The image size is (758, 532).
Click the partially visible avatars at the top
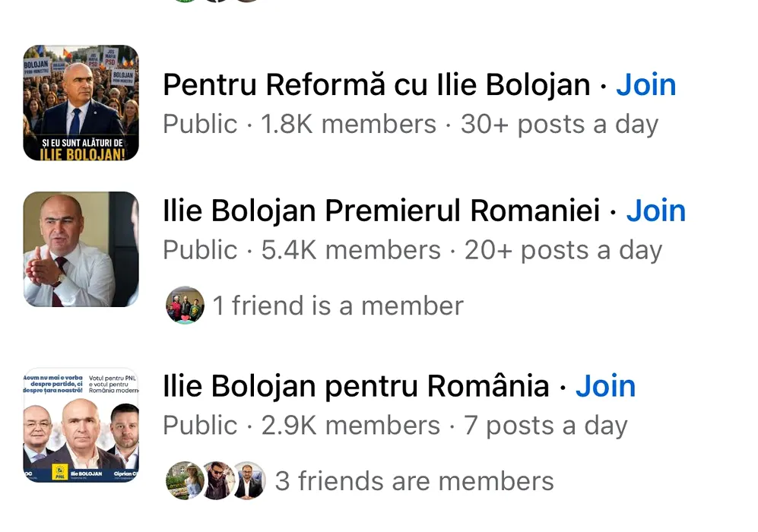[x=217, y=2]
